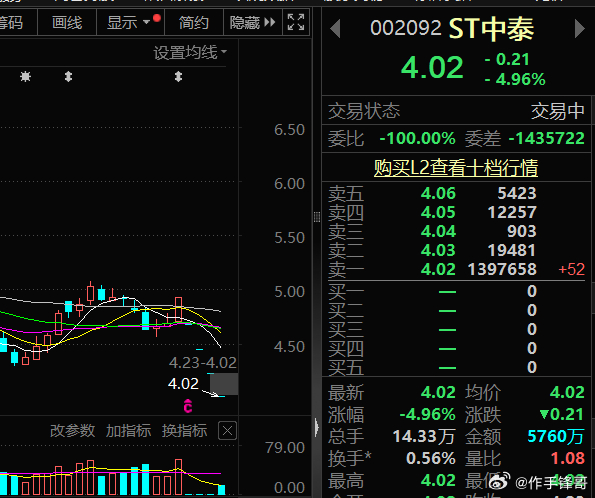Screen dimensions: 595x498
Task: Click 改参数 to modify indicator parameters
Action: (x=72, y=431)
